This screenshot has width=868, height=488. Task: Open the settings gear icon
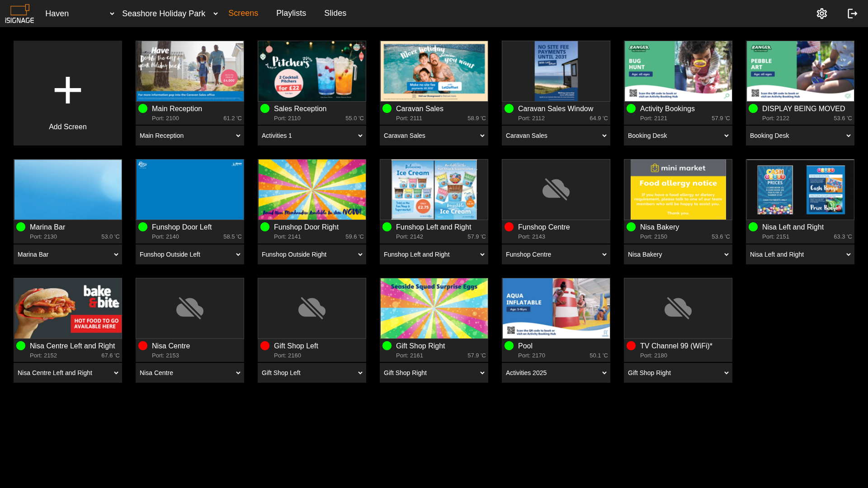tap(821, 14)
